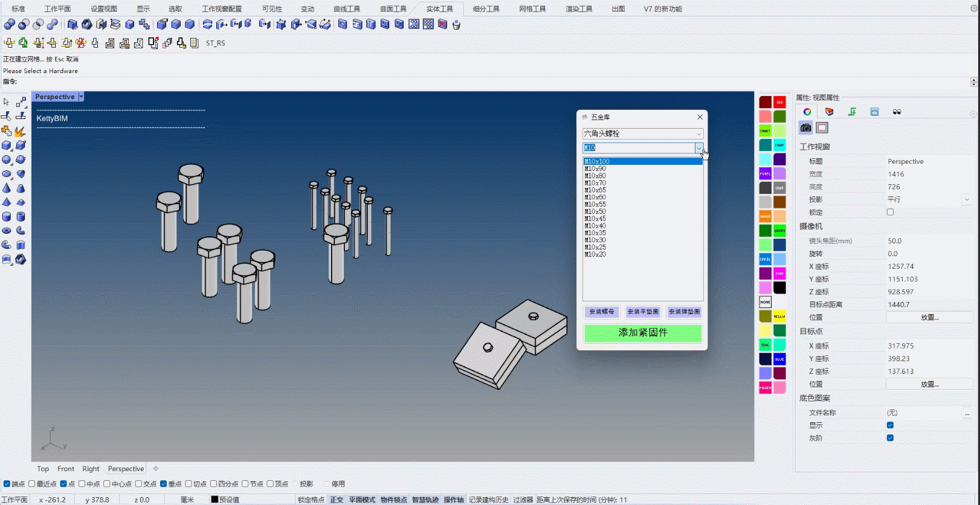Click the wallpaper 文件名称 browse ellipsis
Screen dimensions: 980x505
(x=967, y=413)
